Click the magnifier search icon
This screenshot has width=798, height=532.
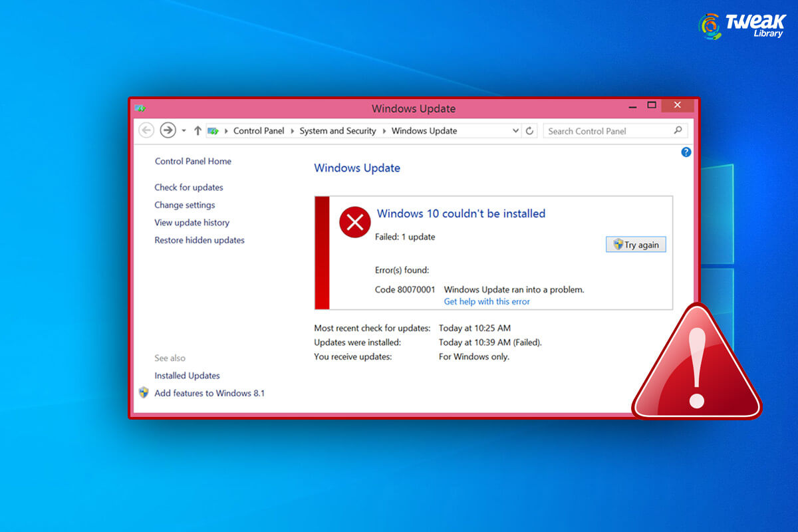[x=678, y=131]
